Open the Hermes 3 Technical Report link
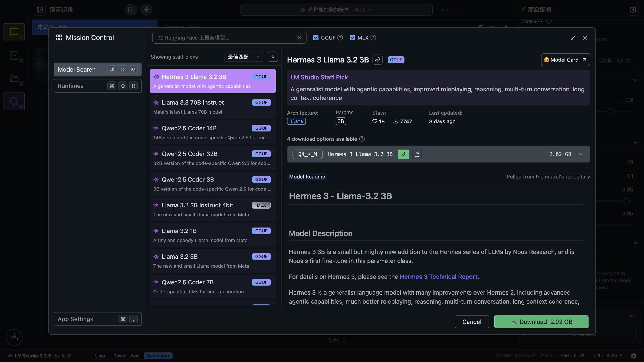The width and height of the screenshot is (644, 362). 438,277
